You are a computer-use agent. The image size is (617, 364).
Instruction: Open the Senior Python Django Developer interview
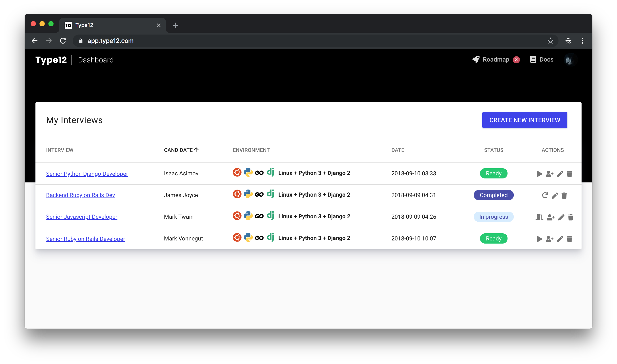pos(87,173)
